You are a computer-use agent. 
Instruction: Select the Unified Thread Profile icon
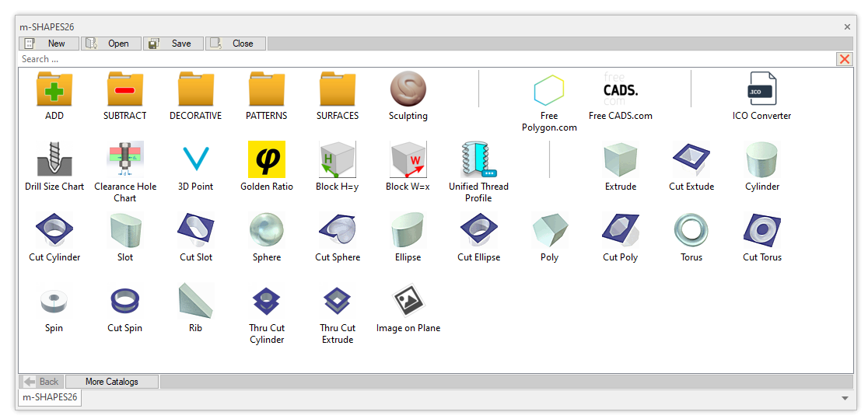tap(478, 159)
